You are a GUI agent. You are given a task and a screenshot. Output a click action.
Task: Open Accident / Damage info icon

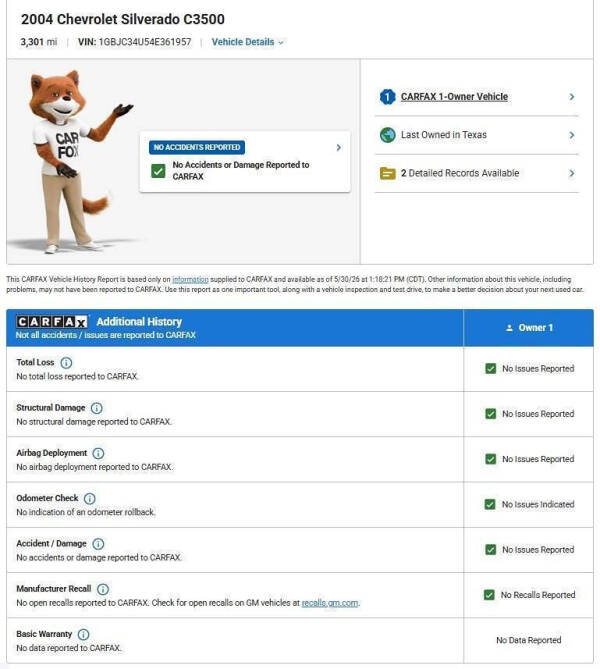pos(98,544)
